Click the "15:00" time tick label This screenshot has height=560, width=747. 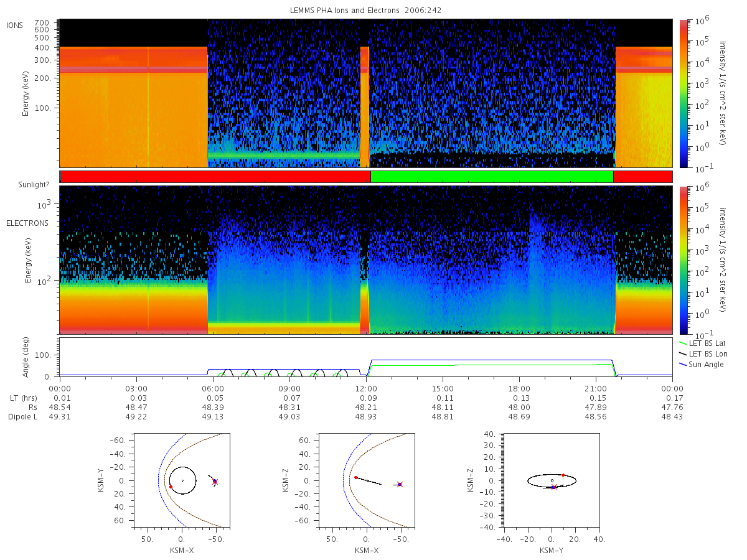click(x=443, y=388)
